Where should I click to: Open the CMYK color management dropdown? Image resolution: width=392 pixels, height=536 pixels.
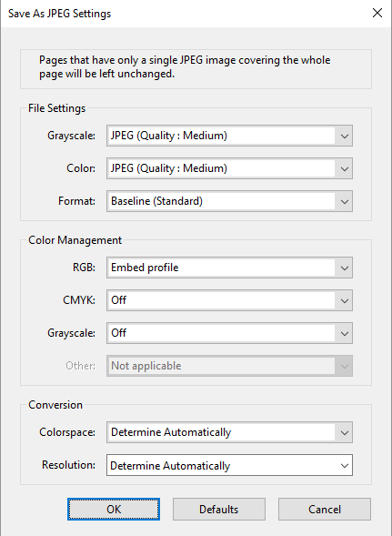(229, 300)
